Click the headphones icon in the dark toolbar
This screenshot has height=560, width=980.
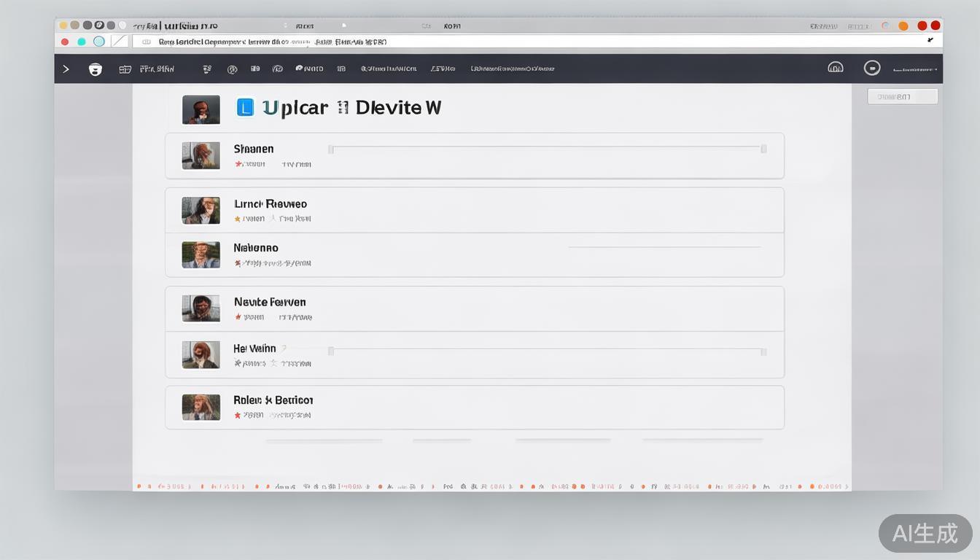click(x=835, y=68)
